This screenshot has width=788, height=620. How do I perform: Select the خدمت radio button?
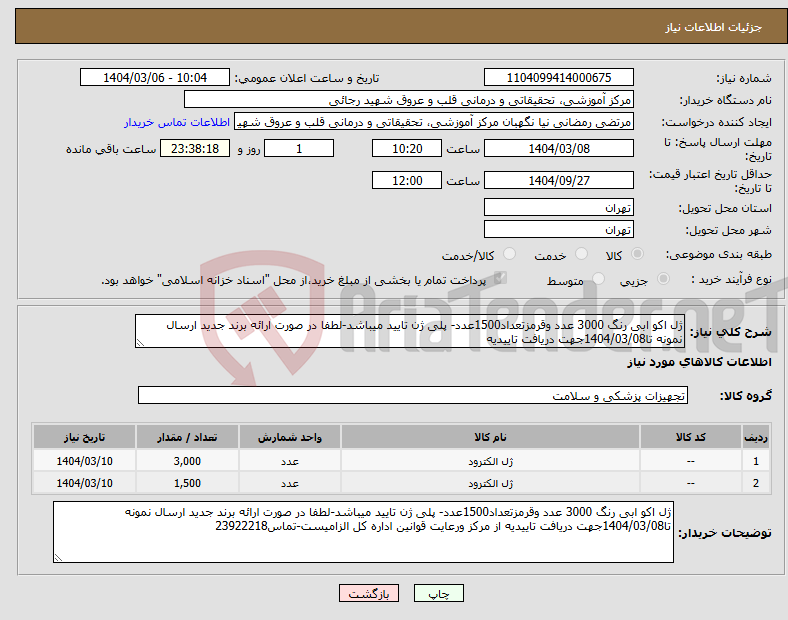(x=581, y=254)
